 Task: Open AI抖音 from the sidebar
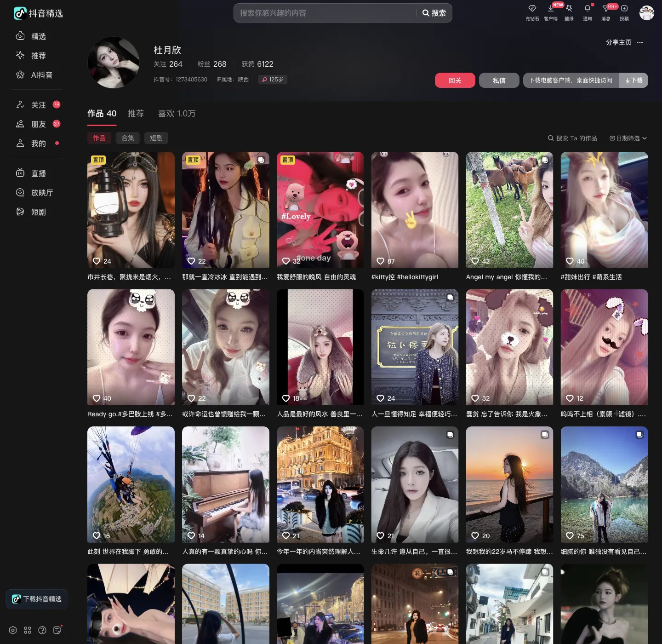click(x=34, y=75)
